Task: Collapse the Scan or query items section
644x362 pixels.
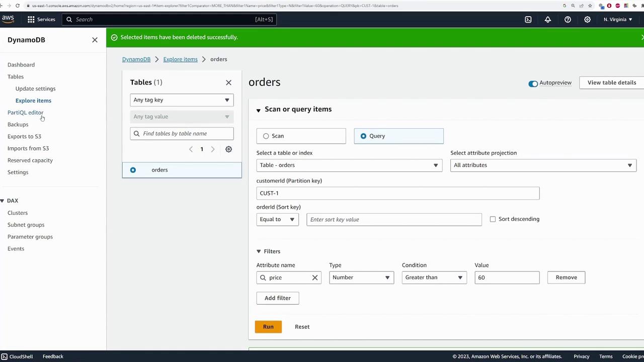Action: 258,110
